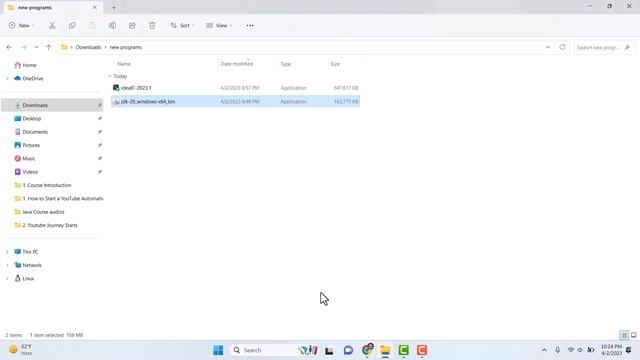Go forward with the right arrow
Image resolution: width=640 pixels, height=360 pixels.
(x=23, y=47)
